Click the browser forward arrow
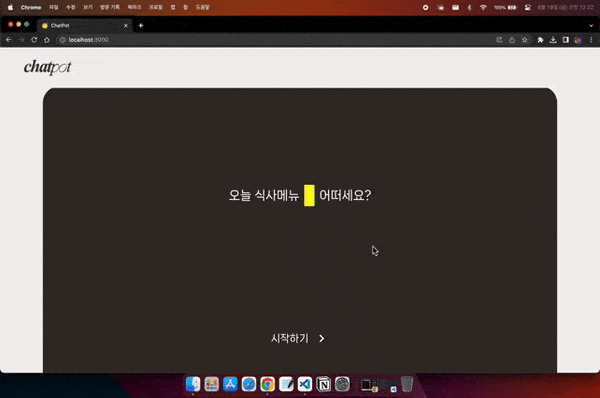The width and height of the screenshot is (600, 398). pos(21,40)
